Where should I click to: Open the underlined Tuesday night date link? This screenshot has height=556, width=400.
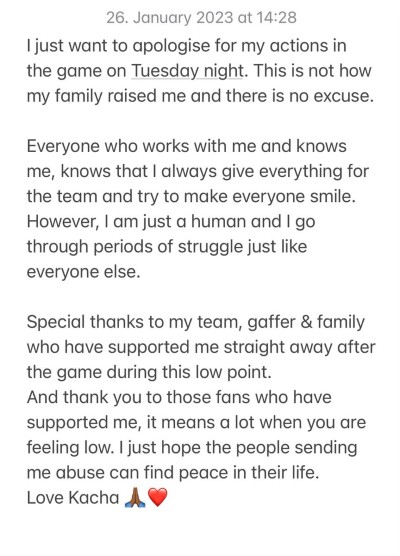point(188,71)
